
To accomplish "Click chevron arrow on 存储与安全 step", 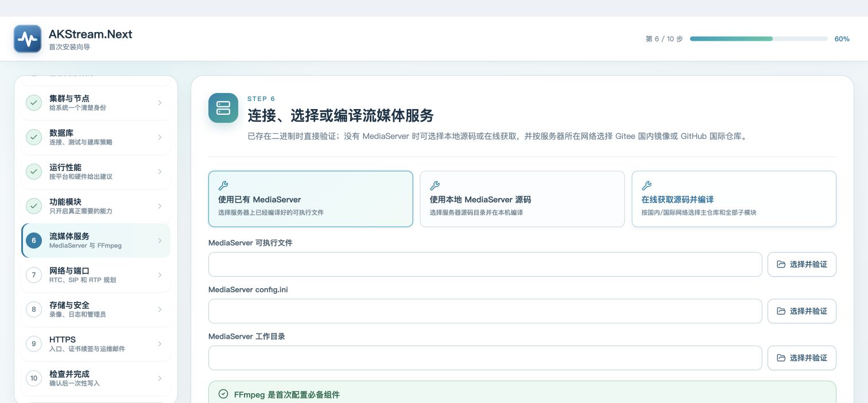I will point(160,309).
